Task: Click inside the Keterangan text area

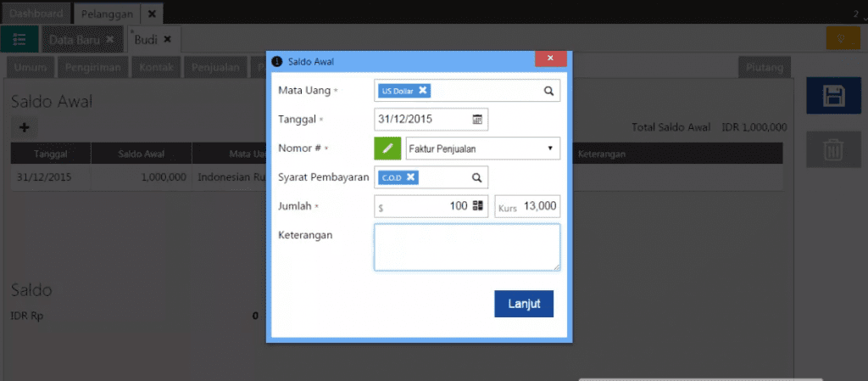Action: point(467,247)
